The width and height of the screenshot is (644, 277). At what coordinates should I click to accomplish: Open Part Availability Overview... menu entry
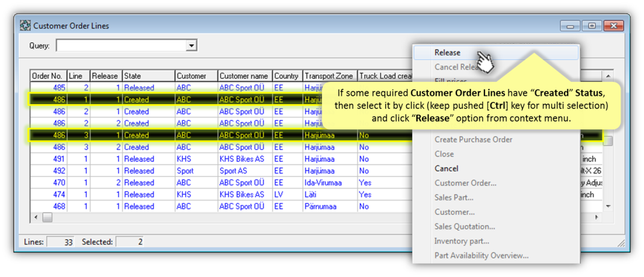[x=481, y=256]
